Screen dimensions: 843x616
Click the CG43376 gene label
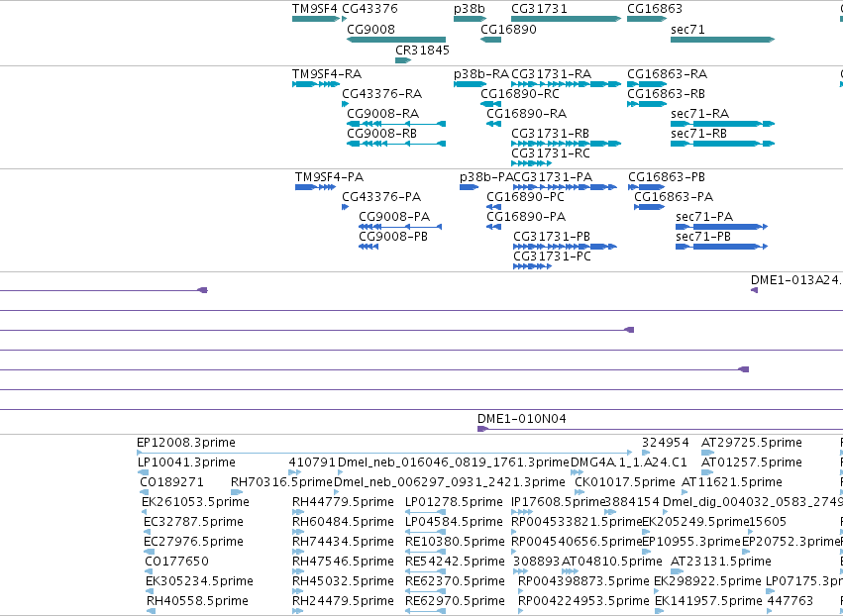coord(369,9)
